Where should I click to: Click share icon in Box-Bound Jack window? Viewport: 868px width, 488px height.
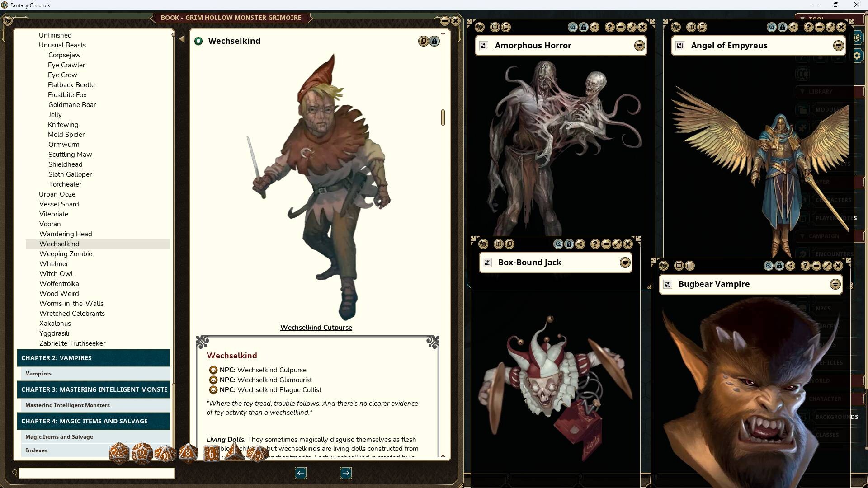[x=580, y=244]
